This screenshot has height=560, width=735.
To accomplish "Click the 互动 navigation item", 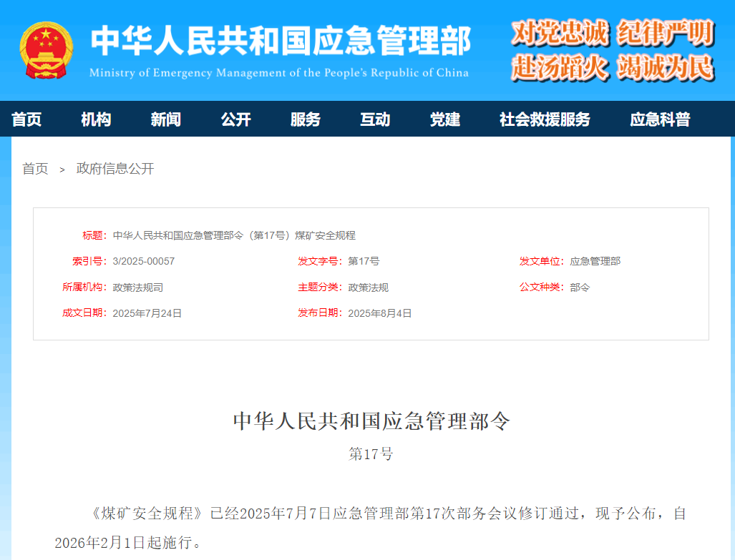I will 375,119.
